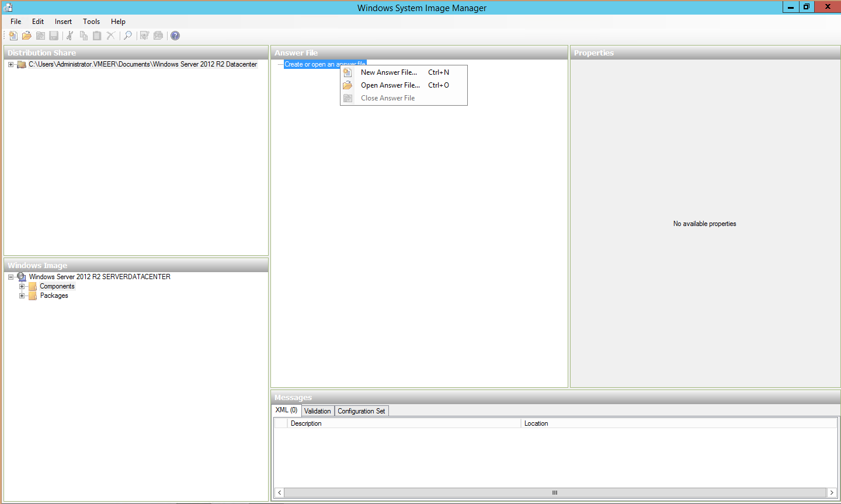Select 'Windows Server 2012 R2 SERVERDATACENTER' label

(x=100, y=277)
